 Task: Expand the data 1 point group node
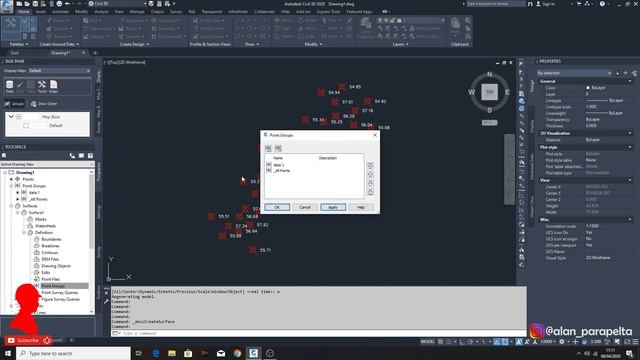(x=18, y=193)
